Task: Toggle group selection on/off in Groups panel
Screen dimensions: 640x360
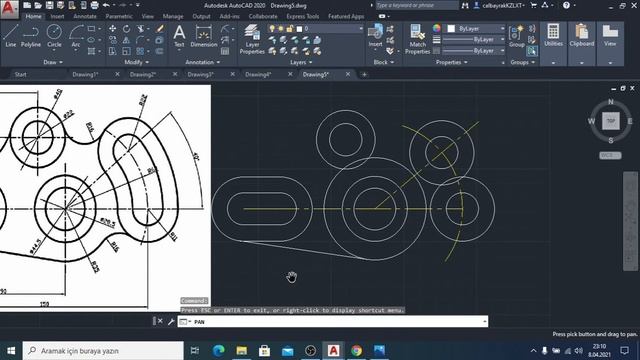Action: pyautogui.click(x=531, y=51)
